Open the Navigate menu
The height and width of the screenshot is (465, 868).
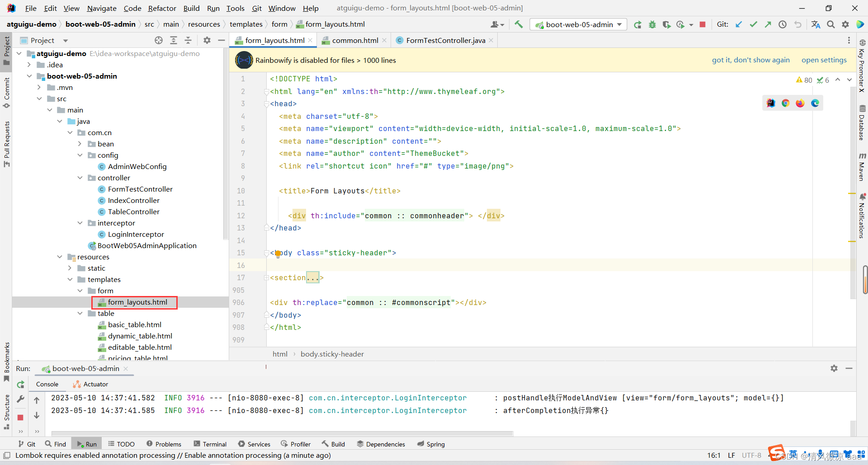coord(102,8)
